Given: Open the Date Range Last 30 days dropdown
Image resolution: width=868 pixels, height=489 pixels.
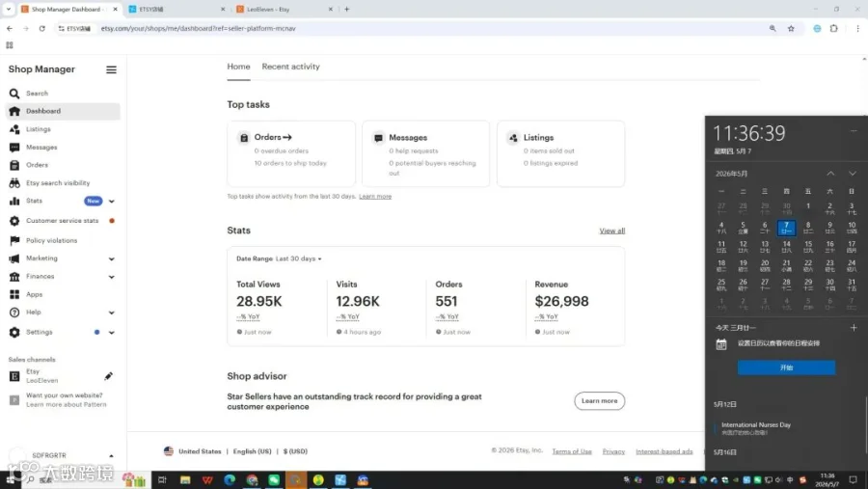Looking at the screenshot, I should coord(298,258).
